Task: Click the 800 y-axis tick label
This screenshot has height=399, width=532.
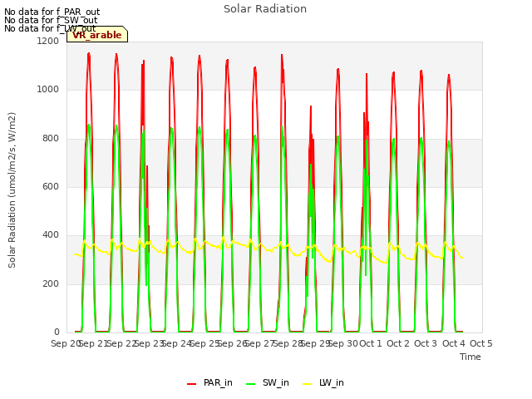Action: click(x=51, y=139)
